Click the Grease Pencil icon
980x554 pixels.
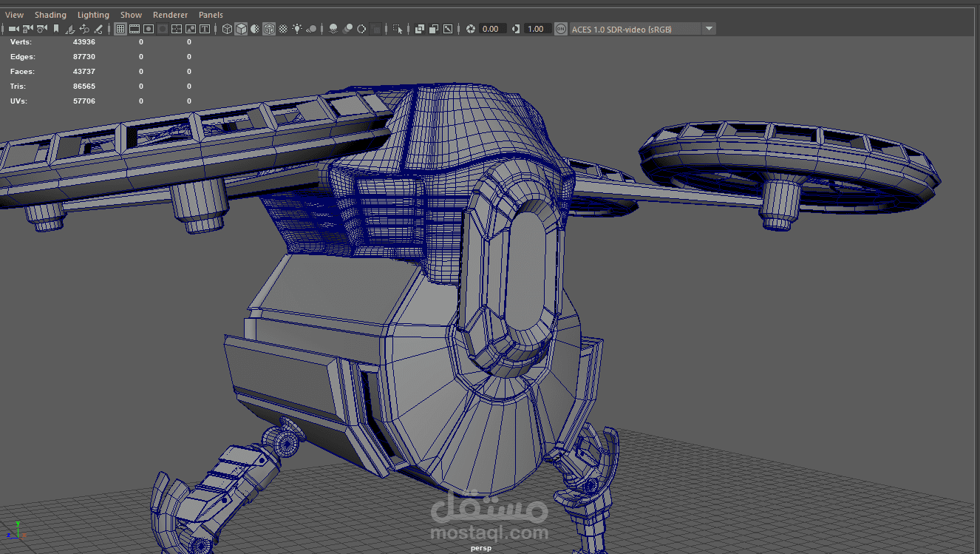pos(98,29)
